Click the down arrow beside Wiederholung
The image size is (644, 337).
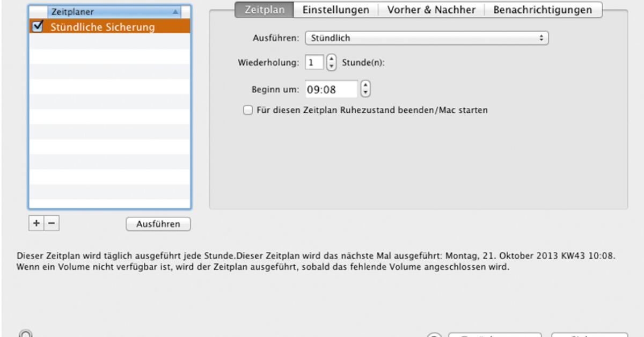[332, 65]
